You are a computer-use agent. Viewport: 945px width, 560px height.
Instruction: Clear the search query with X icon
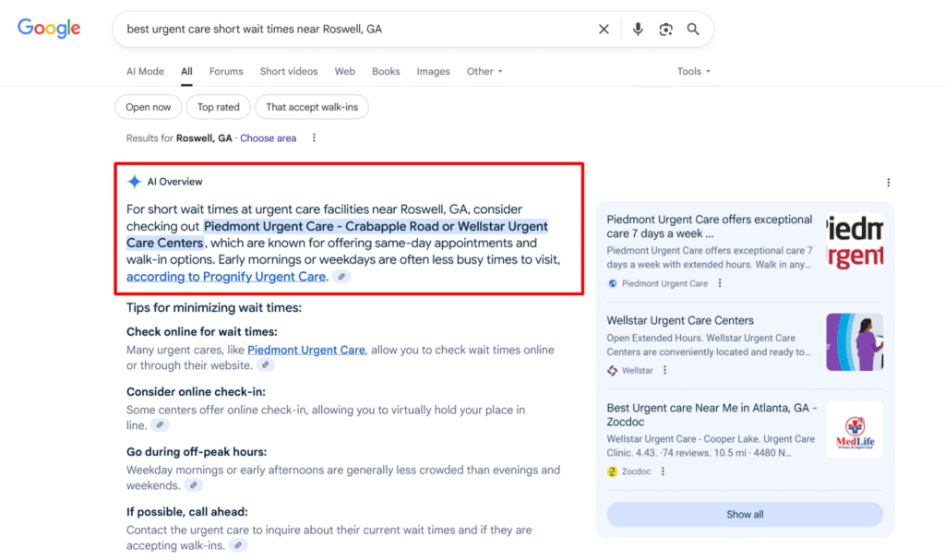click(604, 29)
